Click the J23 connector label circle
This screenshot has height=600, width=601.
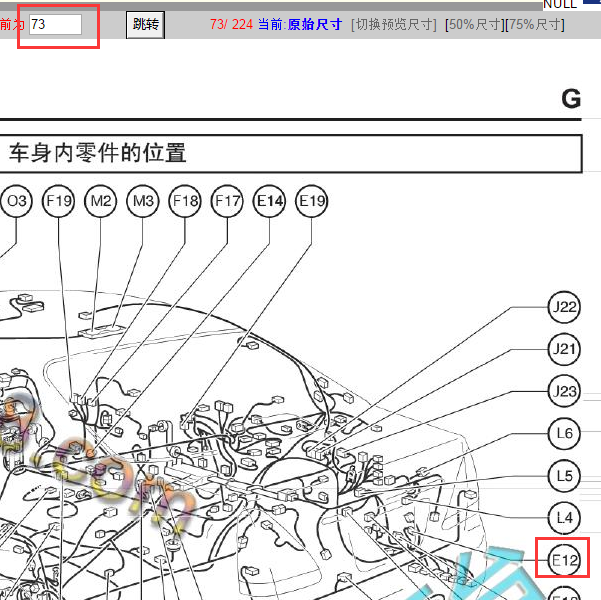tap(564, 391)
